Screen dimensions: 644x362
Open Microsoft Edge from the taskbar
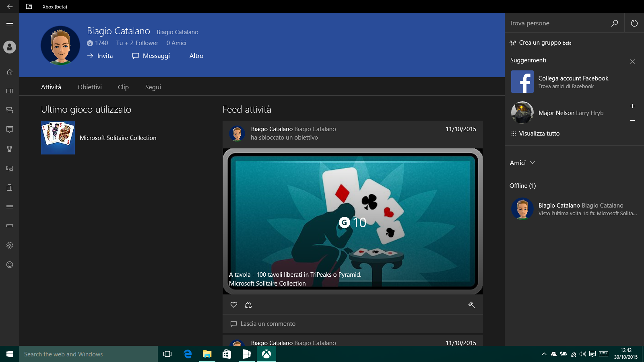click(188, 354)
